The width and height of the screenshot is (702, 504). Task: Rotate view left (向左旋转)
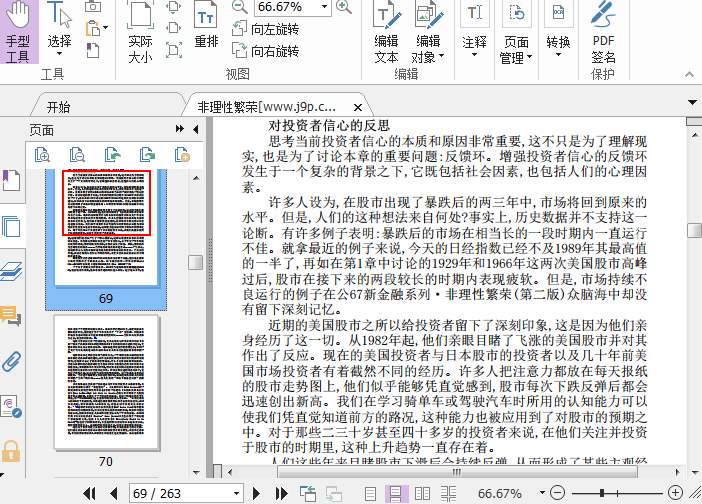pyautogui.click(x=265, y=29)
